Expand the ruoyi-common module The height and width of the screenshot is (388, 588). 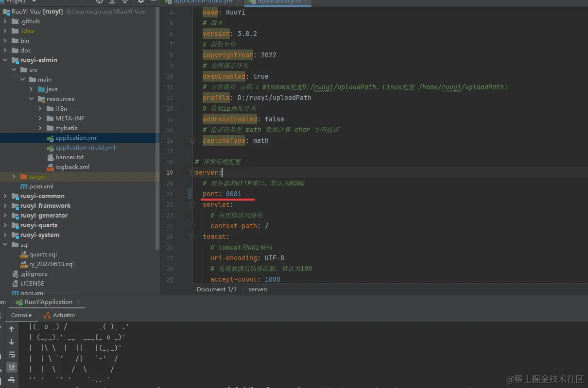click(x=5, y=196)
